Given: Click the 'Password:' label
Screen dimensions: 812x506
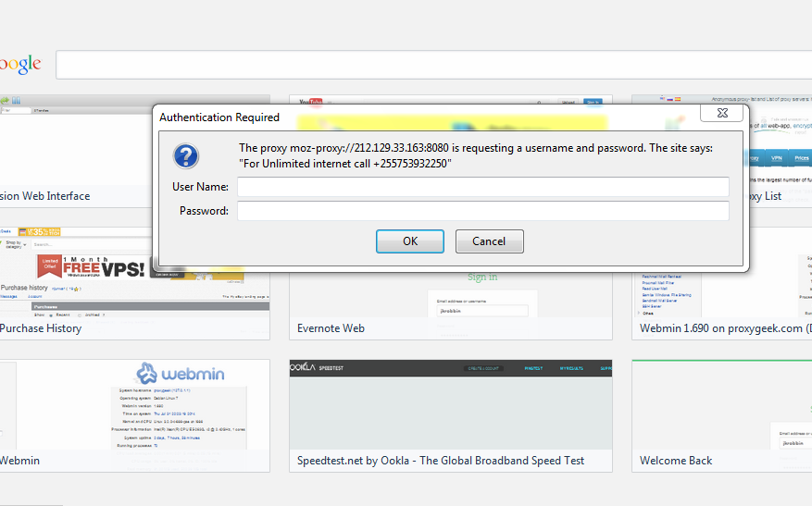Looking at the screenshot, I should [x=204, y=211].
